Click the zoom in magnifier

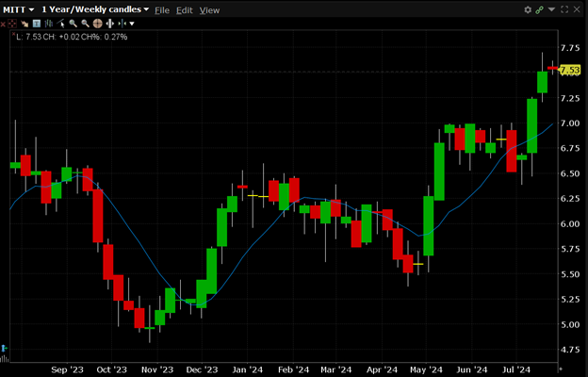pos(73,24)
